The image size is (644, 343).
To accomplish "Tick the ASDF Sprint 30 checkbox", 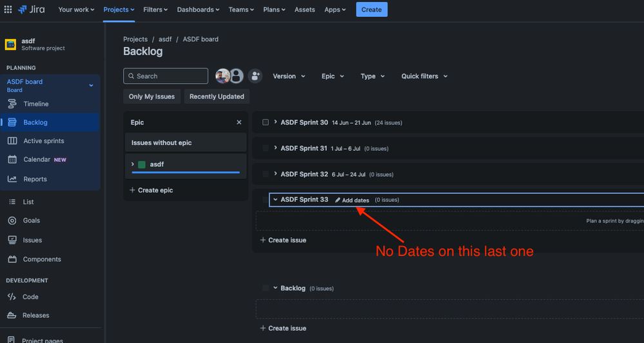I will pyautogui.click(x=266, y=122).
